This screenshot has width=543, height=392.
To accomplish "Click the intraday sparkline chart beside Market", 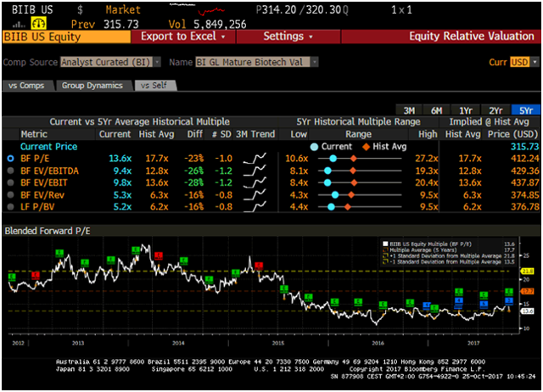I will point(198,9).
